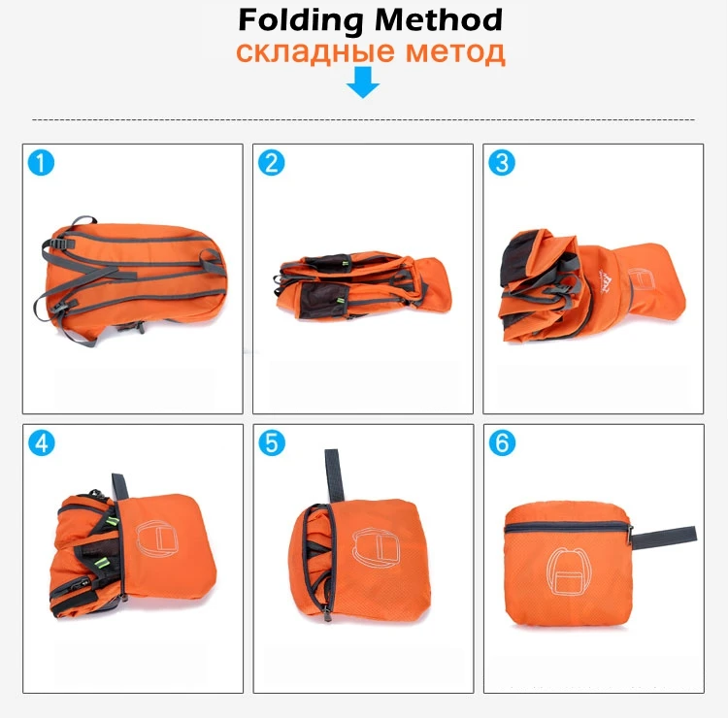This screenshot has height=718, width=728.
Task: Select the step 3 backpack with pouch photo
Action: click(x=592, y=285)
